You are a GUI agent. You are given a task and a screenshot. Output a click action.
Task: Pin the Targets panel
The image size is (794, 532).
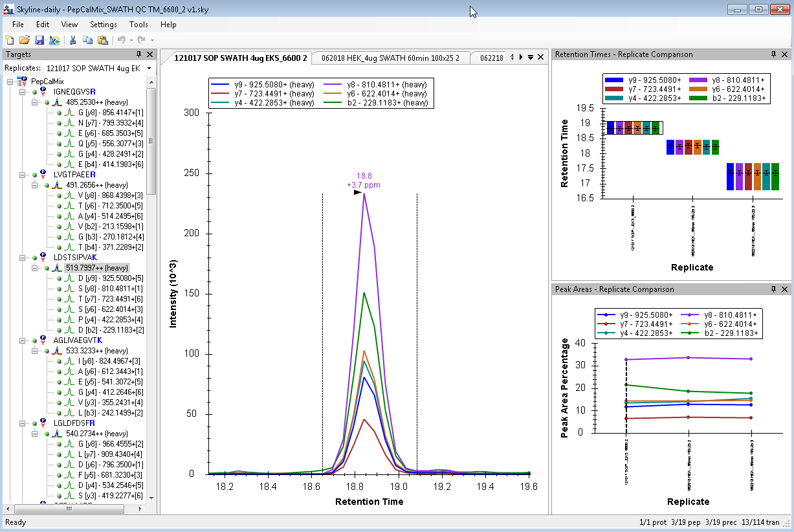(x=138, y=55)
